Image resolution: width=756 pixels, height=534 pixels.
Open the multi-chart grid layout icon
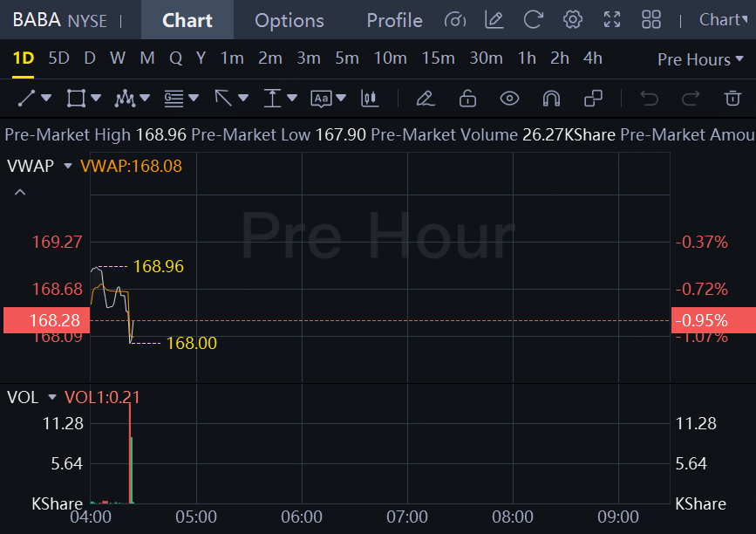pos(651,19)
